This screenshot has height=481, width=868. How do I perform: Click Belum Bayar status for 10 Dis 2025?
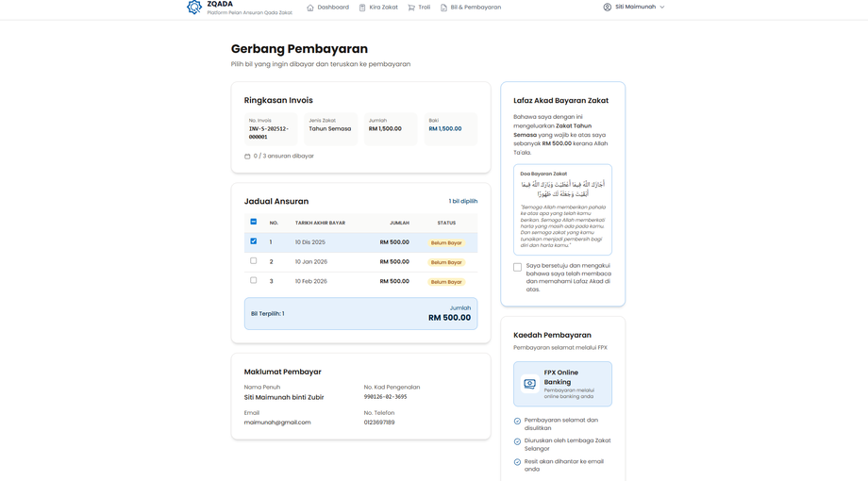(446, 243)
